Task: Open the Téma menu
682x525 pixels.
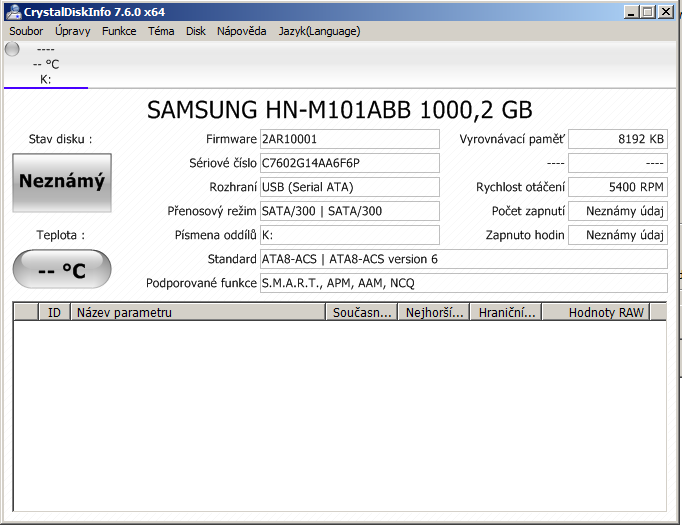Action: pyautogui.click(x=161, y=31)
